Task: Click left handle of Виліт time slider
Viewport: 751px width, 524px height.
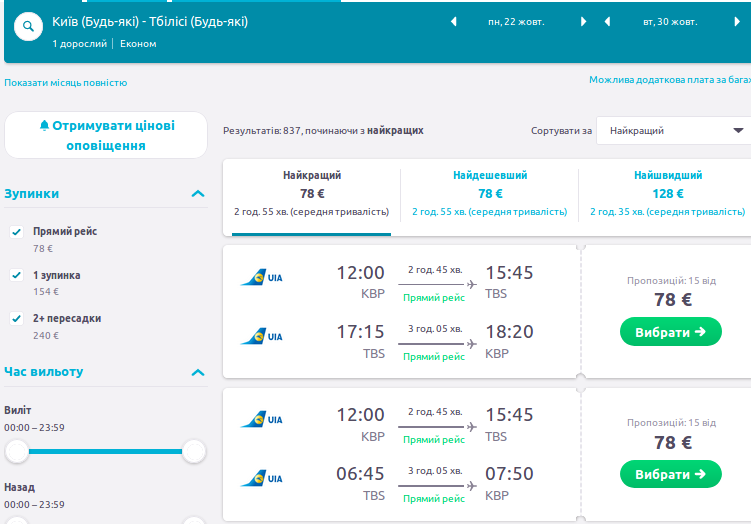Action: click(17, 451)
